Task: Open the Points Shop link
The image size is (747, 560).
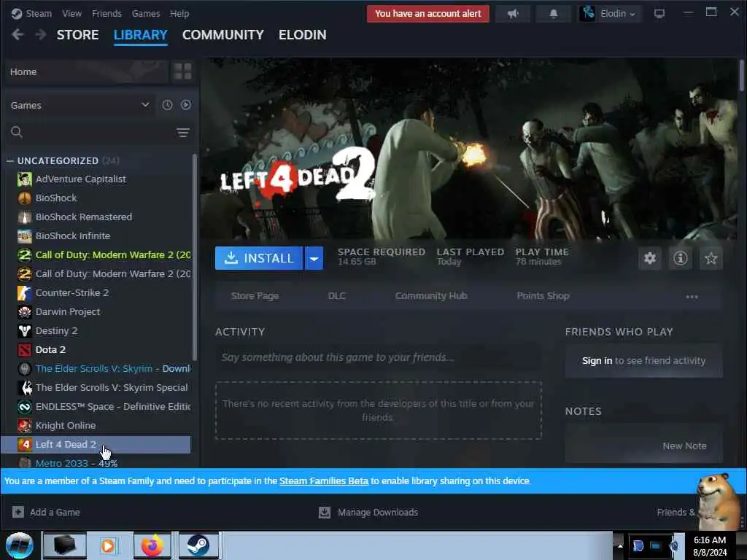Action: pos(543,296)
